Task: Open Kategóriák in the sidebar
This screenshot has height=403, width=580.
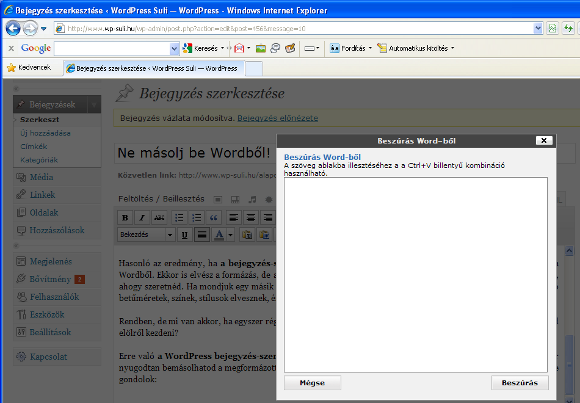Action: click(x=39, y=160)
